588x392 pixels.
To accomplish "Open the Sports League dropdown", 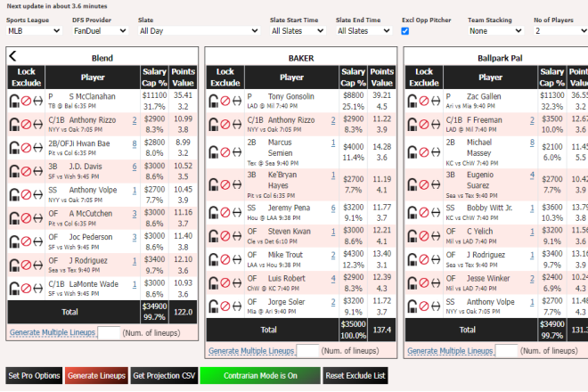I will (x=34, y=31).
